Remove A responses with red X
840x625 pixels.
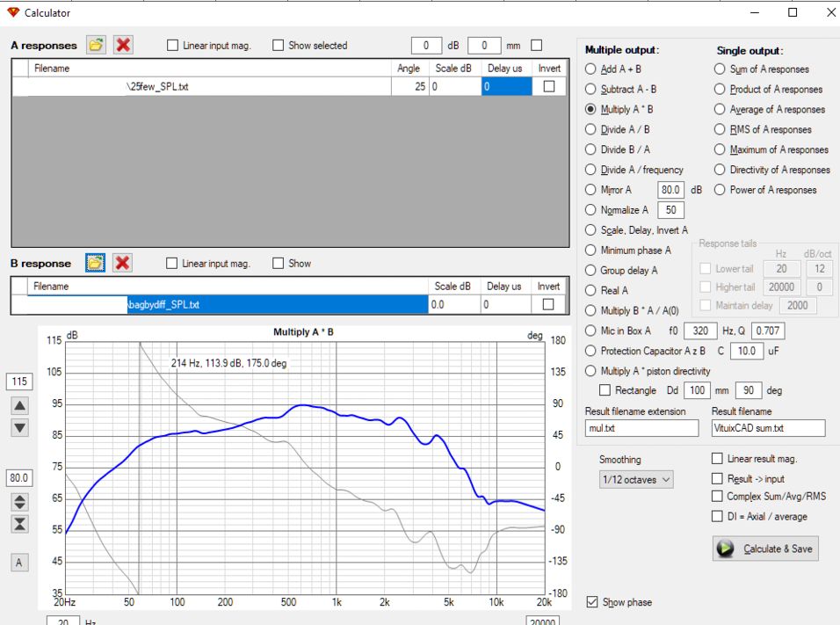(x=123, y=45)
